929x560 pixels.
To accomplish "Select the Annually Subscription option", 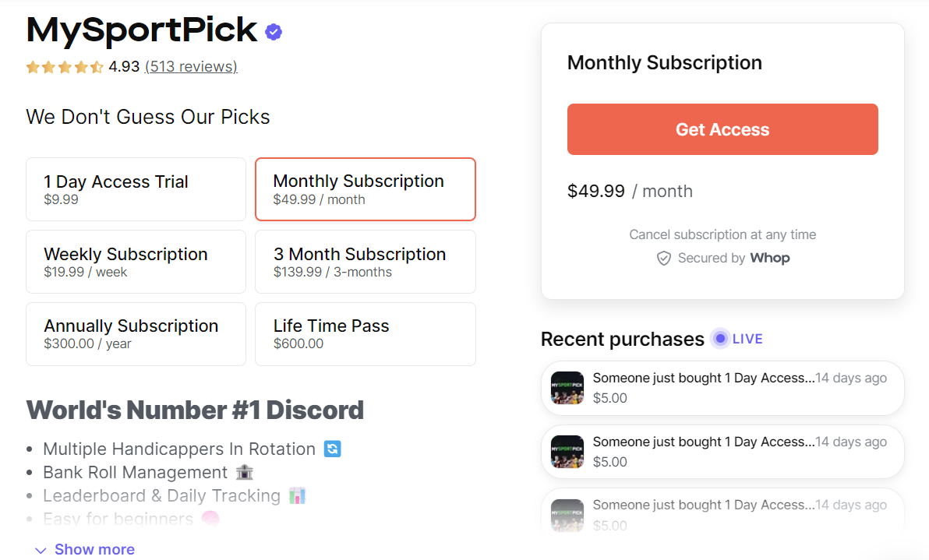I will pyautogui.click(x=136, y=333).
